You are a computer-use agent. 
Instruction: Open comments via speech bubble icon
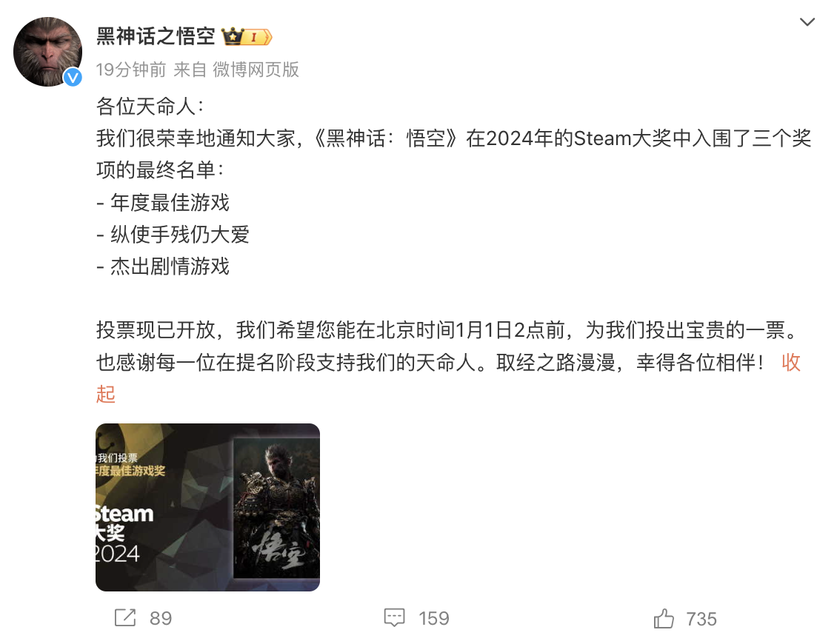coord(395,618)
